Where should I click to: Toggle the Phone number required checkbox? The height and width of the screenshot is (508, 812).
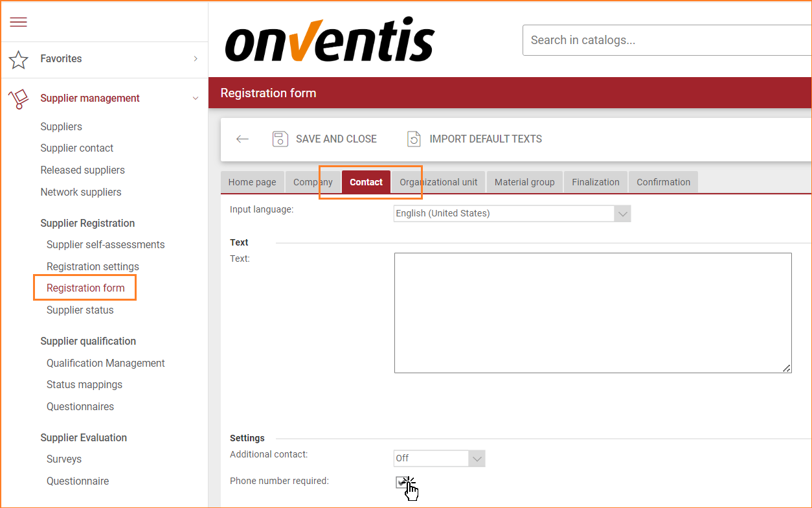point(401,482)
